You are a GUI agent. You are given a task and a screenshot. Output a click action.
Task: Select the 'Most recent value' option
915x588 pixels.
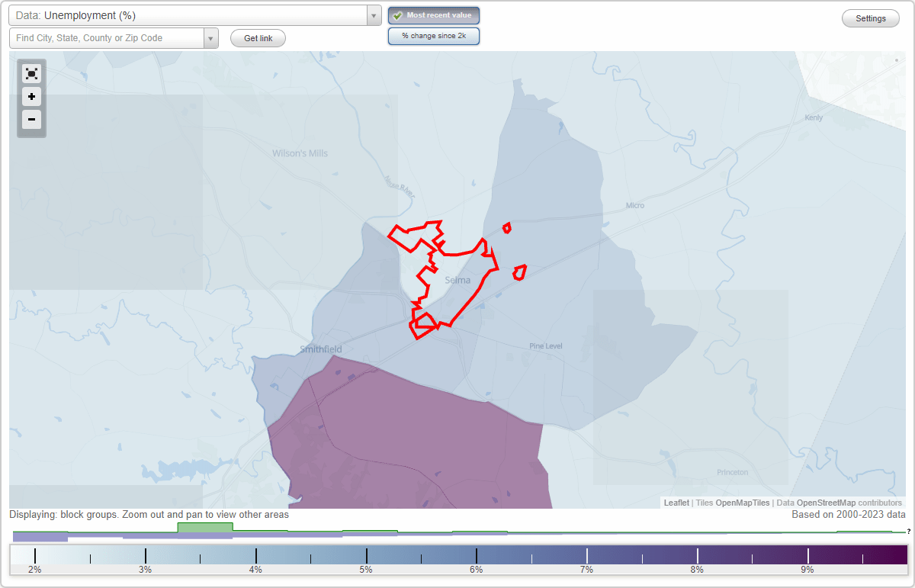point(433,14)
